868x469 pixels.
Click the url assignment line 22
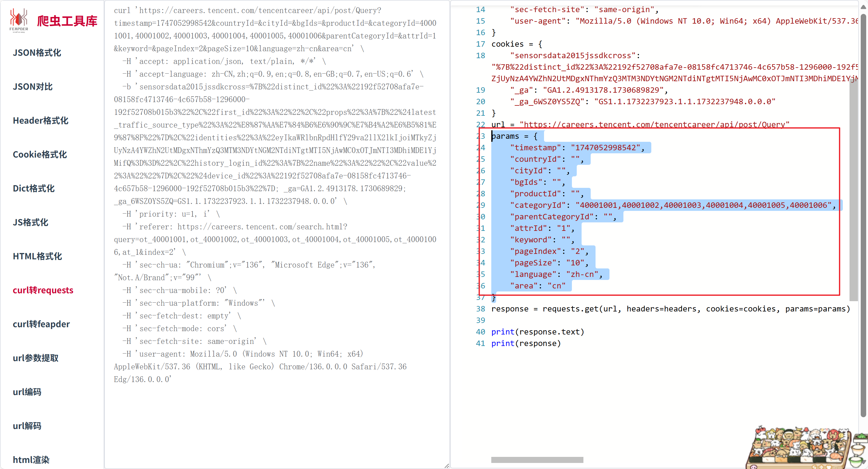click(640, 125)
